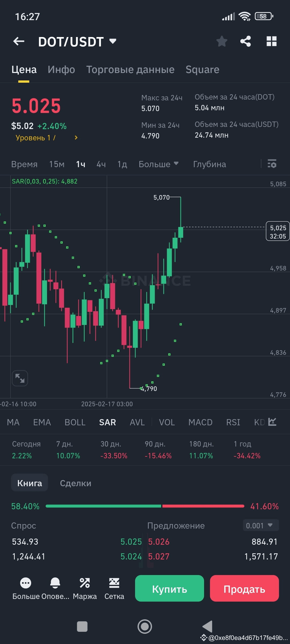Open Сетка grid trading icon

point(114,582)
